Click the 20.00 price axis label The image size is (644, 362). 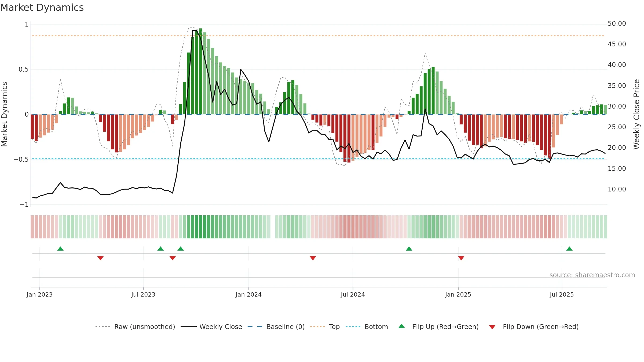click(x=617, y=148)
